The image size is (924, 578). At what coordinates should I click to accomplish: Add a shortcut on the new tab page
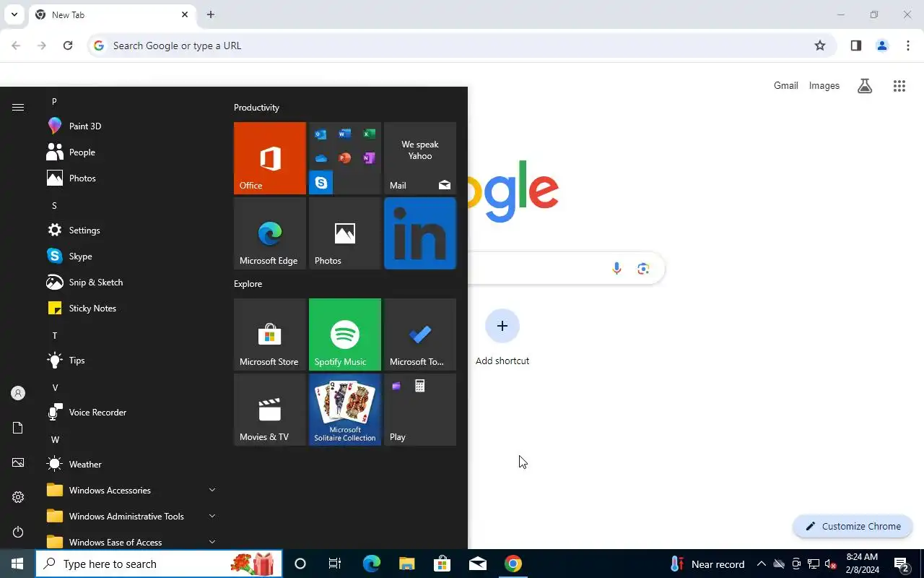pyautogui.click(x=502, y=337)
